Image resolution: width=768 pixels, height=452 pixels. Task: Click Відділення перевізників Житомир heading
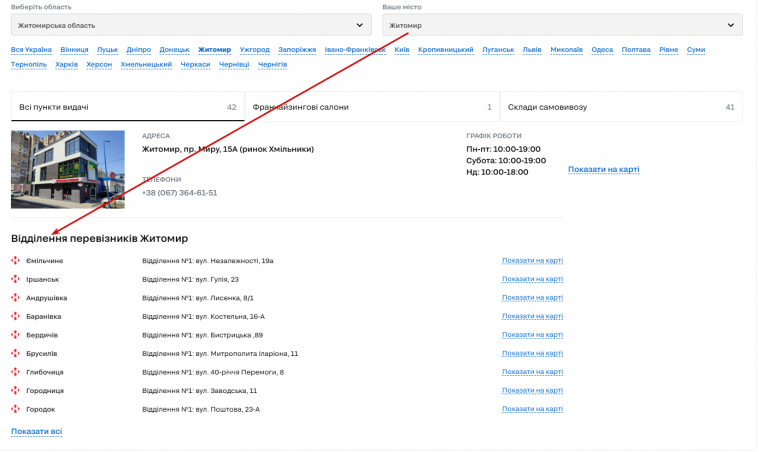tap(99, 238)
